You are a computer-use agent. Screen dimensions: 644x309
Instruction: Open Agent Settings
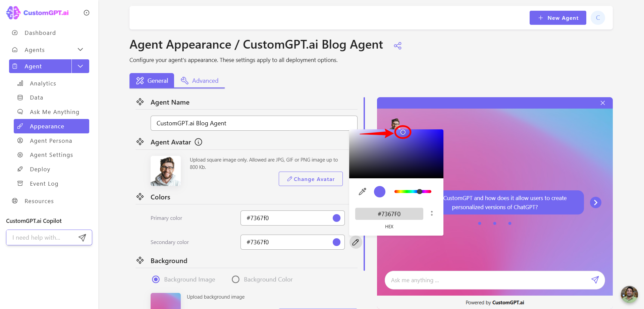[x=51, y=155]
